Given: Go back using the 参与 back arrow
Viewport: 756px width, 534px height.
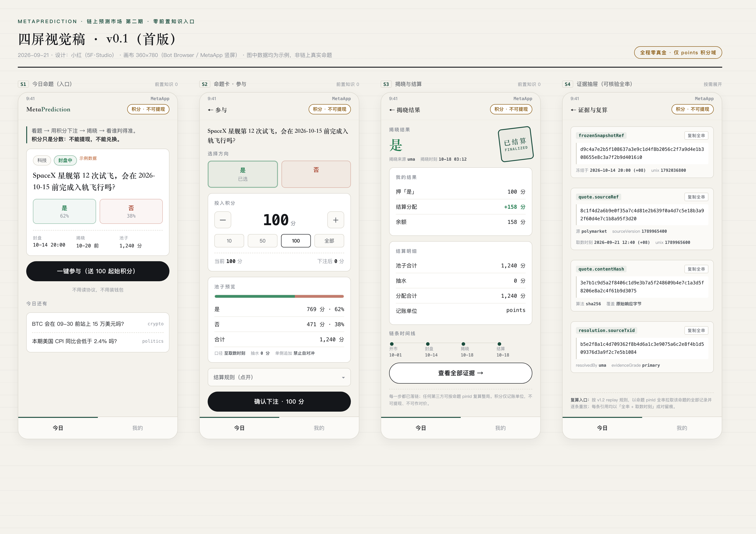Looking at the screenshot, I should point(211,110).
